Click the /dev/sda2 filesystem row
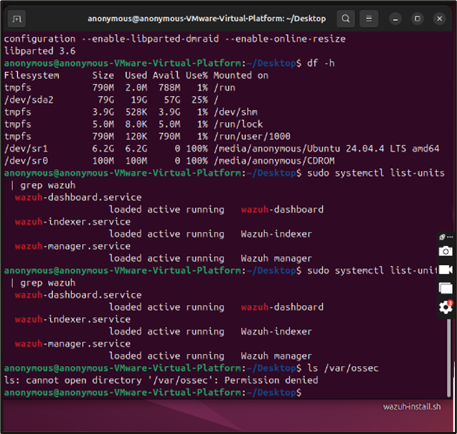The height and width of the screenshot is (434, 457). coord(111,100)
